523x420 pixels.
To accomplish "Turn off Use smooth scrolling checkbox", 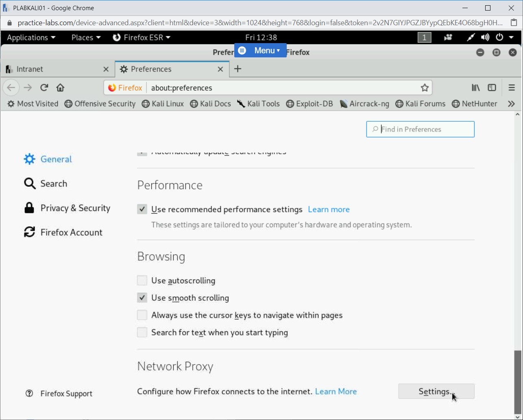I will pyautogui.click(x=142, y=298).
